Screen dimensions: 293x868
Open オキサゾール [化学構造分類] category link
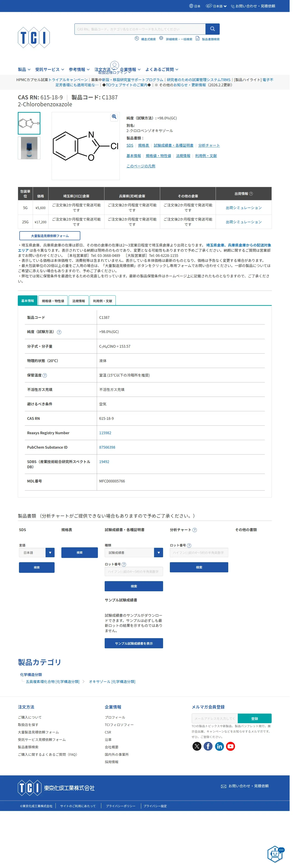click(x=112, y=681)
